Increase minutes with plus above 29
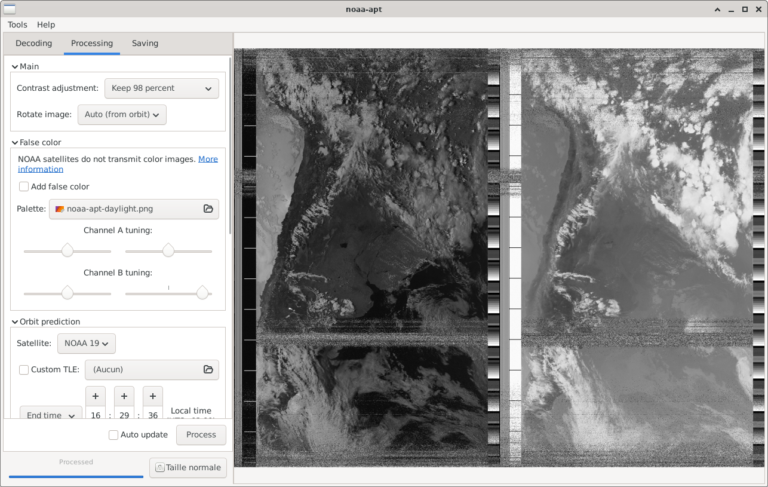The width and height of the screenshot is (768, 487). (124, 396)
